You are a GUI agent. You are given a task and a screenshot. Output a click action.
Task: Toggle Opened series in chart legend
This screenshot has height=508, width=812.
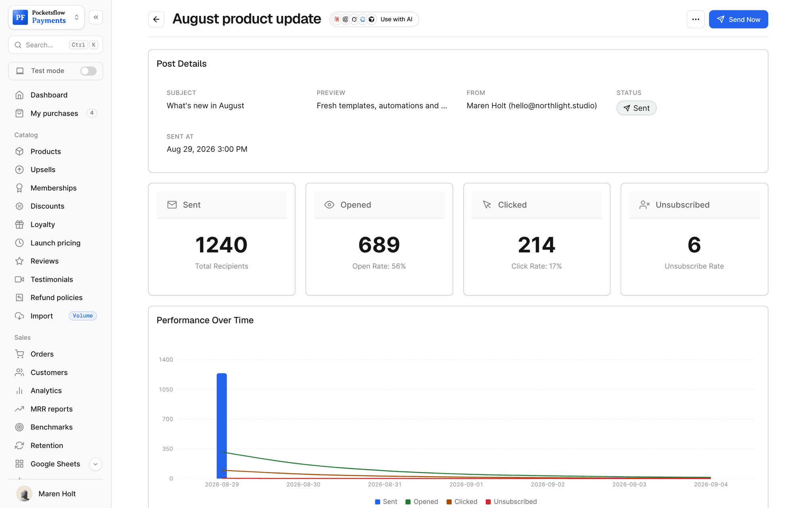point(421,502)
